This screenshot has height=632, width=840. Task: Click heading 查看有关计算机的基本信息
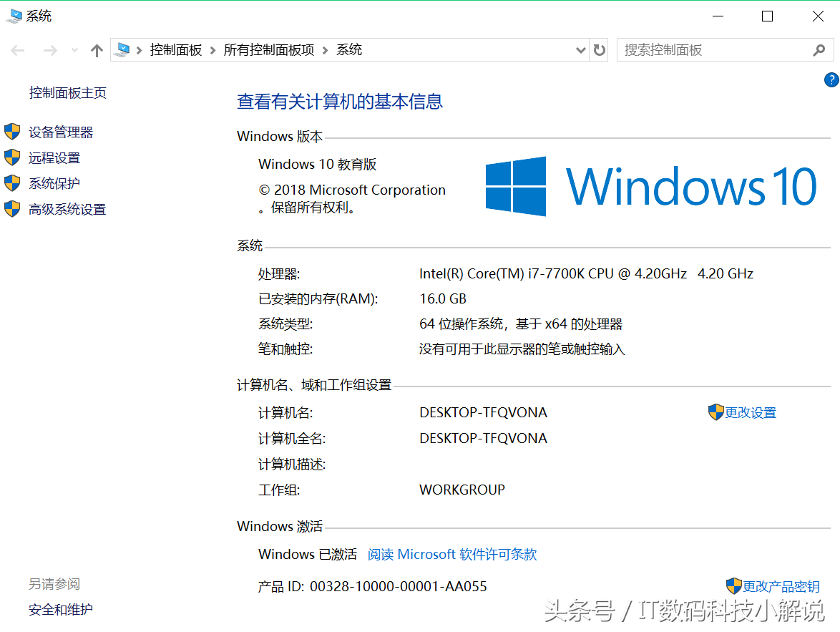tap(340, 102)
